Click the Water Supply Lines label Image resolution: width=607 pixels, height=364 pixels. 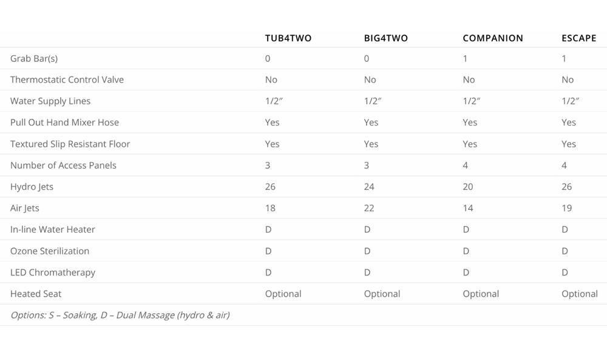click(50, 101)
